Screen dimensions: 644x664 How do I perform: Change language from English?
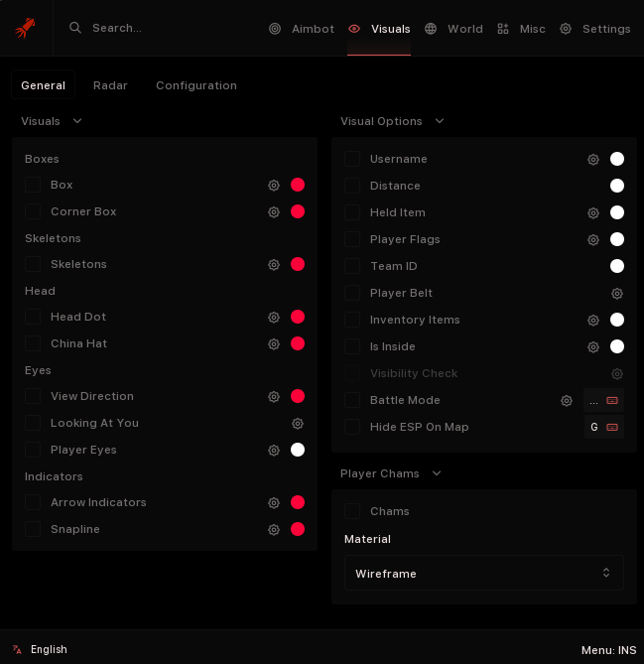point(49,649)
